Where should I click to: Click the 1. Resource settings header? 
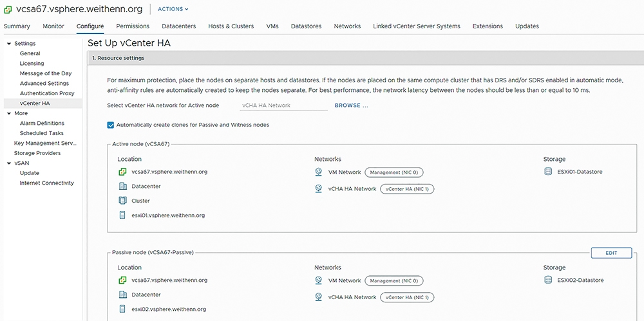pyautogui.click(x=366, y=59)
